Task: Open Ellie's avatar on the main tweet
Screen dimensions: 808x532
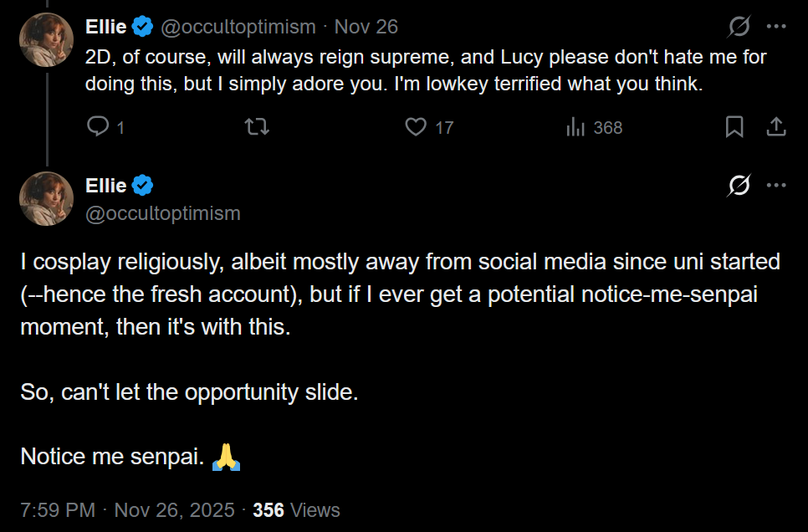Action: coord(47,198)
